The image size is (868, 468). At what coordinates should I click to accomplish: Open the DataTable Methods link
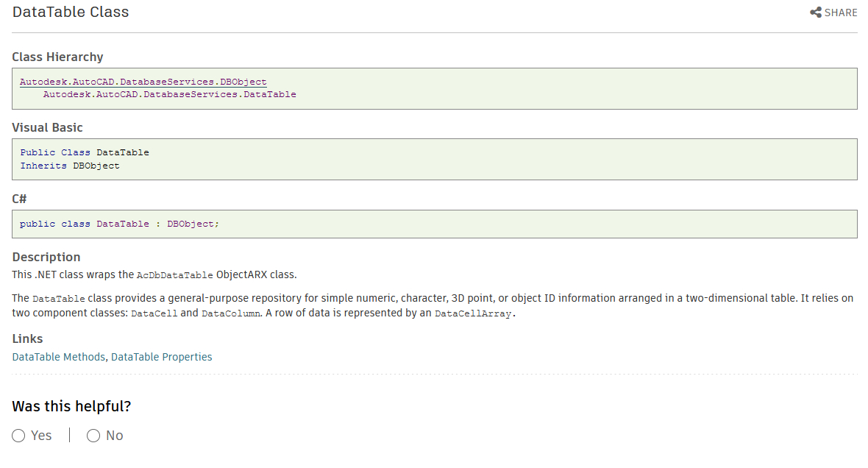(59, 357)
